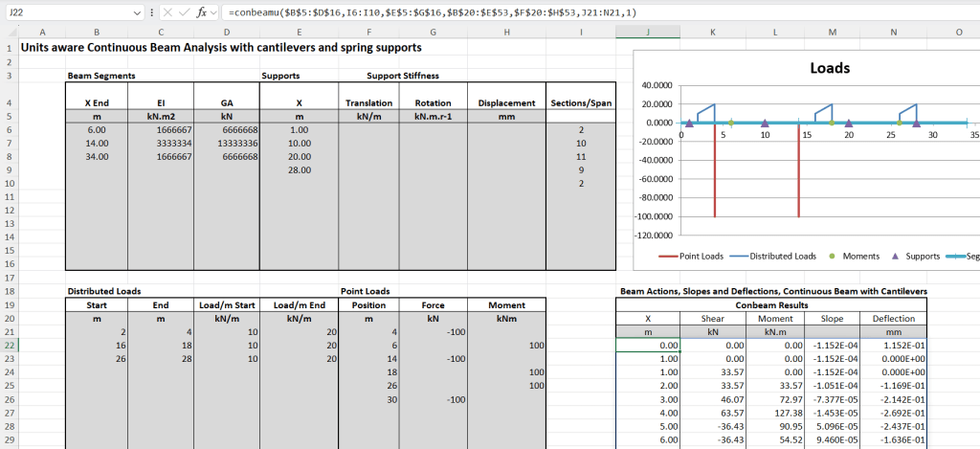Click the Name Box showing J22
The image size is (980, 449).
67,13
